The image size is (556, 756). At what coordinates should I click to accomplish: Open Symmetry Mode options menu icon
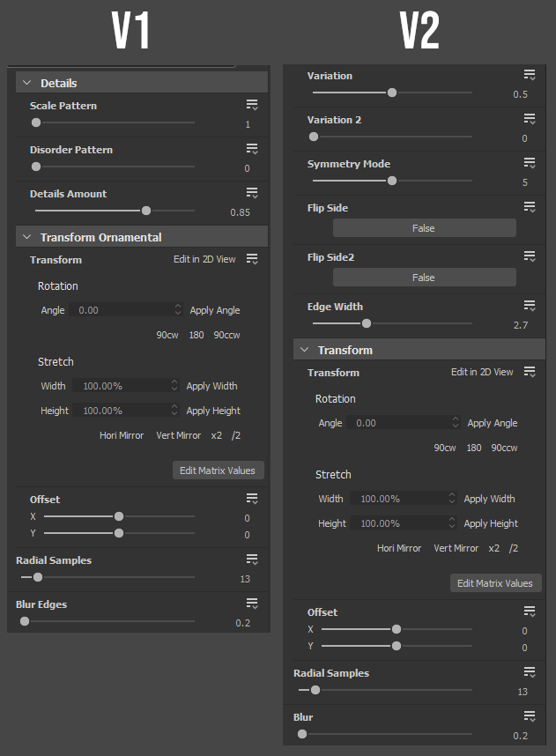coord(530,163)
